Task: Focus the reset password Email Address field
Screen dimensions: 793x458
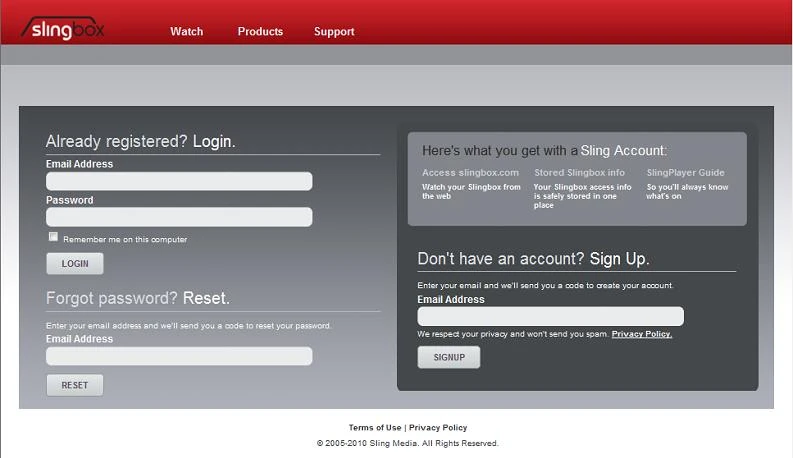Action: point(179,356)
